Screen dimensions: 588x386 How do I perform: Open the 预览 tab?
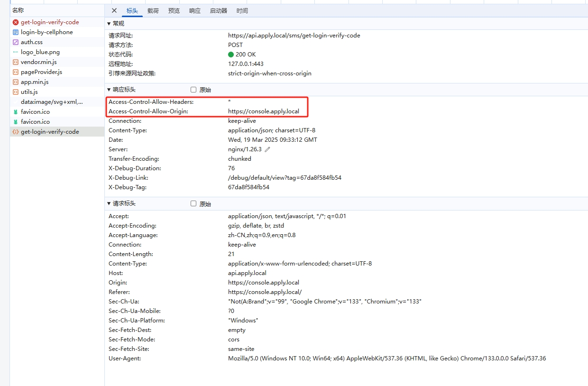174,10
